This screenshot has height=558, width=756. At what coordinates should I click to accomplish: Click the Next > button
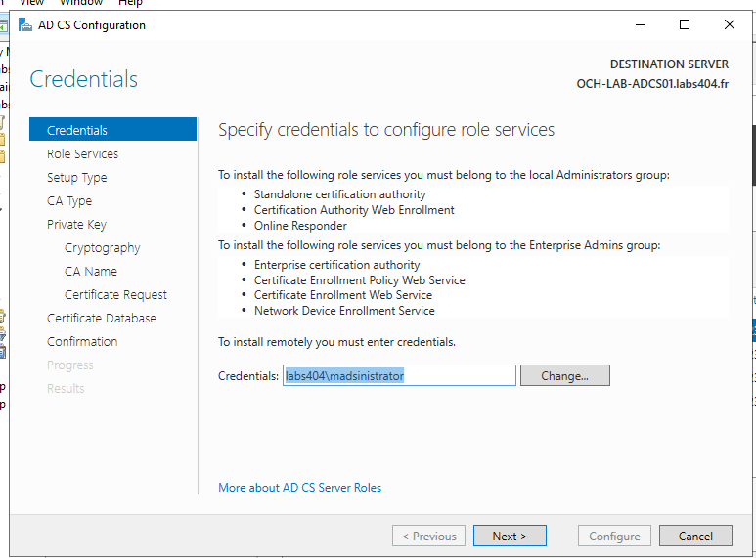[510, 536]
